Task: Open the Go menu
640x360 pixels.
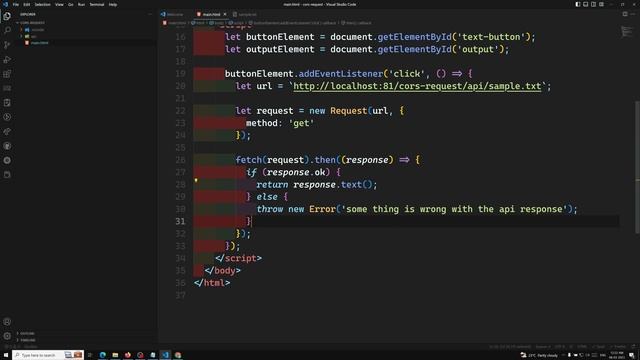Action: pos(71,4)
